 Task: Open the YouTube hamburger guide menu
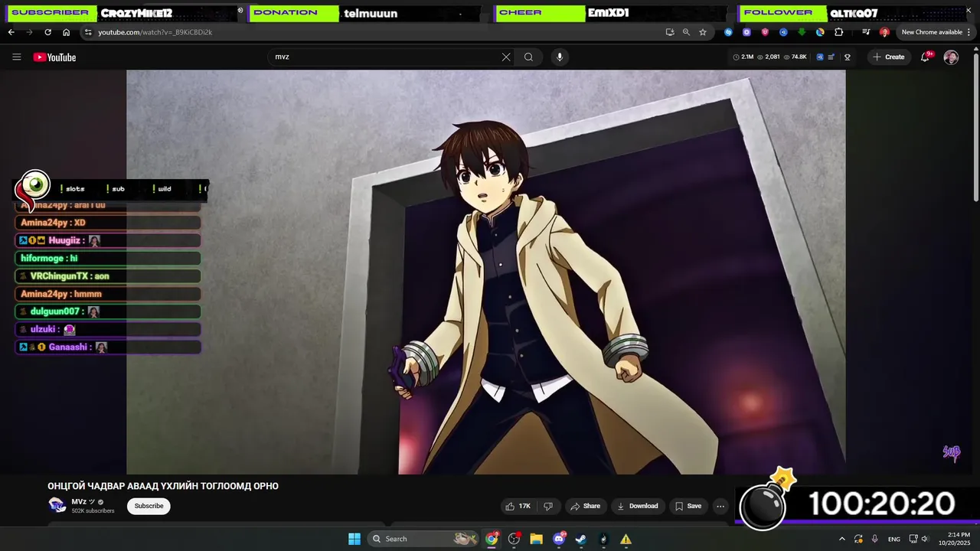pos(17,57)
